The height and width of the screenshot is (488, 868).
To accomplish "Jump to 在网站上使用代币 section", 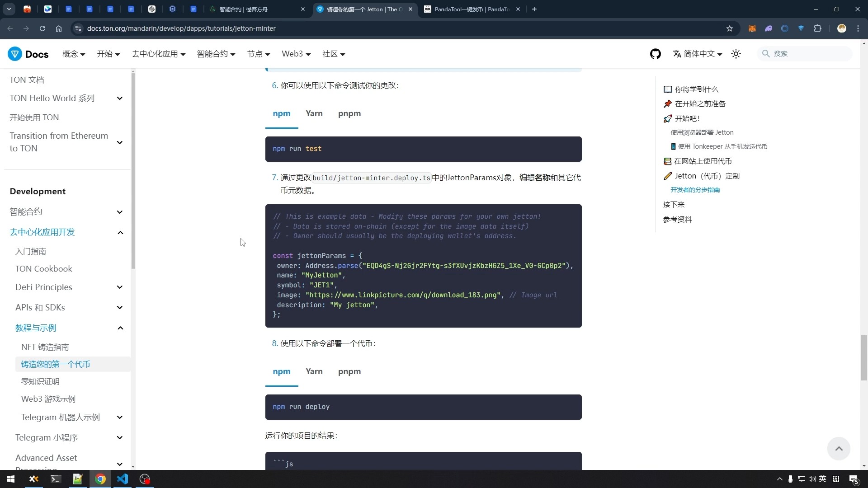I will [698, 161].
